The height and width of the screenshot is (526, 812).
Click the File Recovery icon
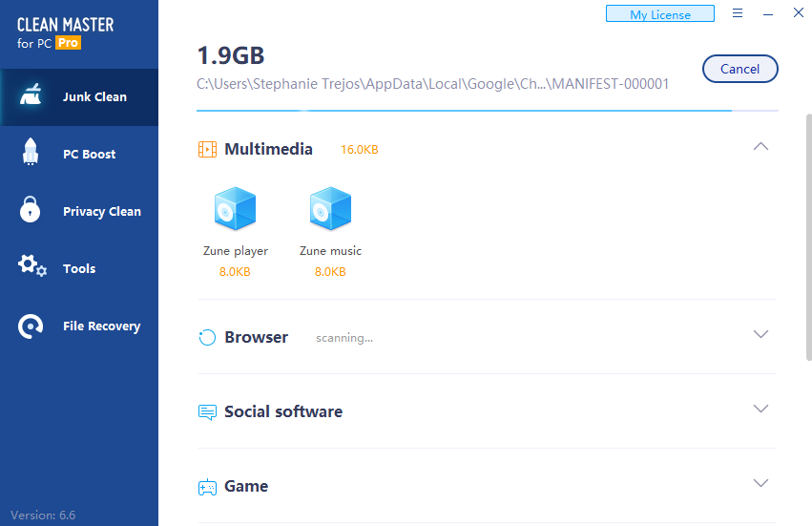pos(31,326)
